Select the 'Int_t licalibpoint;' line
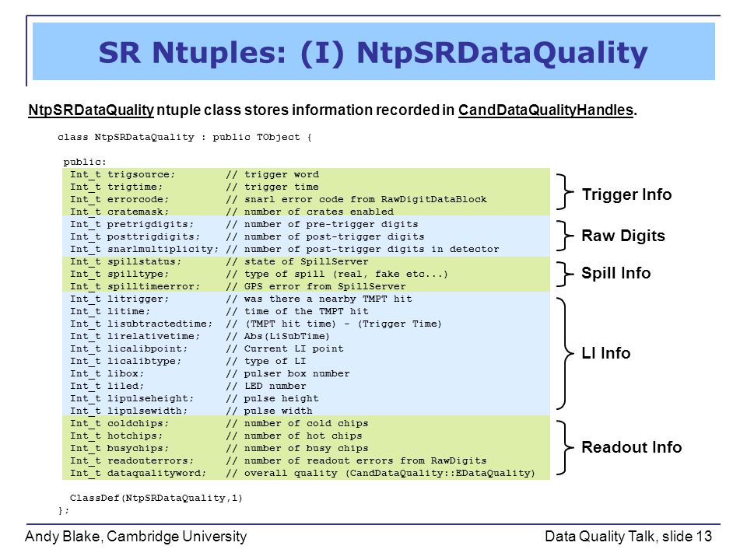 (129, 348)
